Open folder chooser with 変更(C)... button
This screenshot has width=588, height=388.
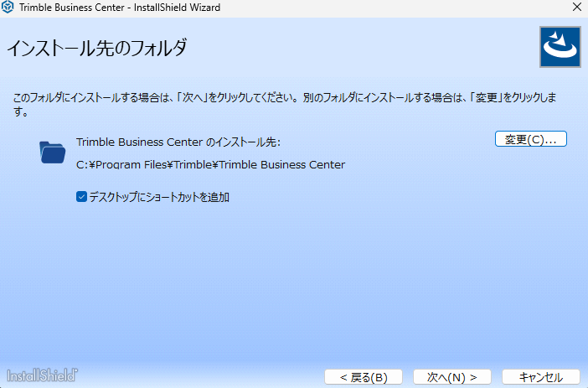pyautogui.click(x=531, y=139)
